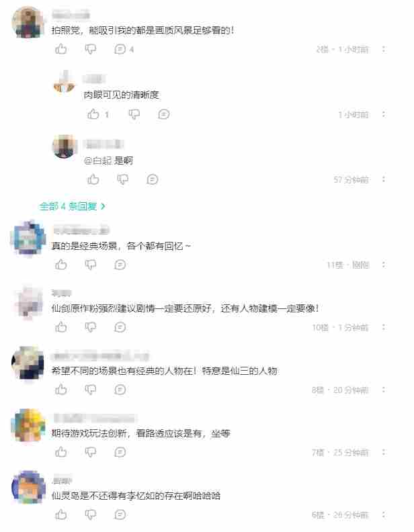Like the 拍照党 top comment
Image resolution: width=414 pixels, height=532 pixels.
[61, 49]
